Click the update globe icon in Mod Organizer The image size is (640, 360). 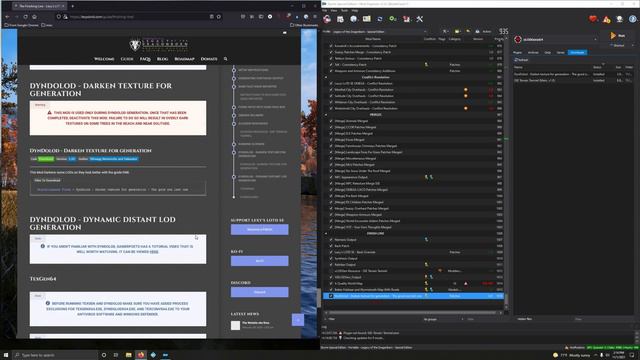(x=620, y=19)
